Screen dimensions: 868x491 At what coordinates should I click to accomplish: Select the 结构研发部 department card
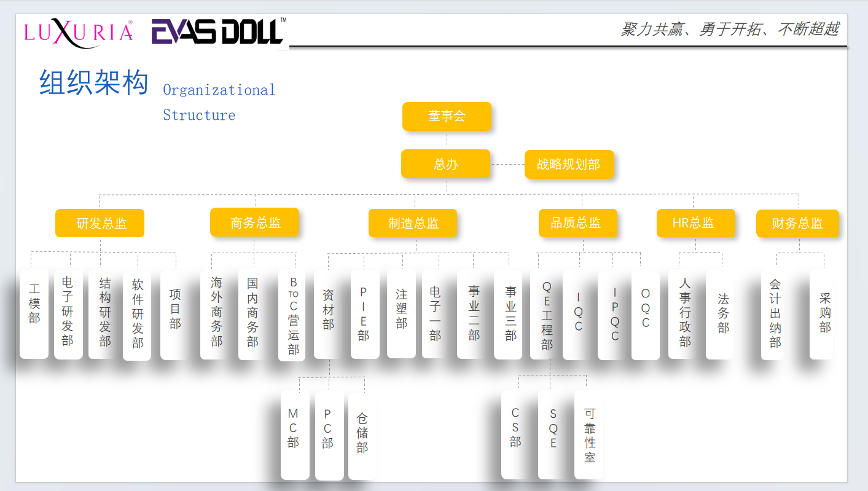tap(103, 315)
